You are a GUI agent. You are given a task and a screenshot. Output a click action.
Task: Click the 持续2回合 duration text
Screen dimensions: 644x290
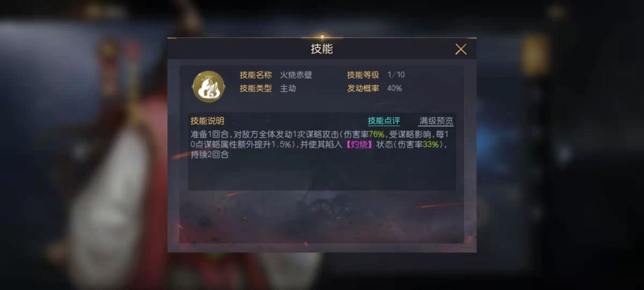[x=209, y=155]
